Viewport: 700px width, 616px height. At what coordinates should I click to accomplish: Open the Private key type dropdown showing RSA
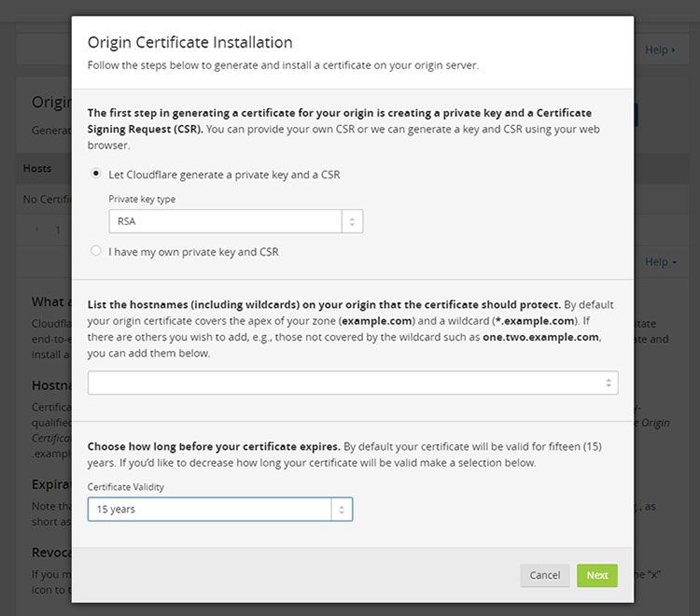(225, 221)
